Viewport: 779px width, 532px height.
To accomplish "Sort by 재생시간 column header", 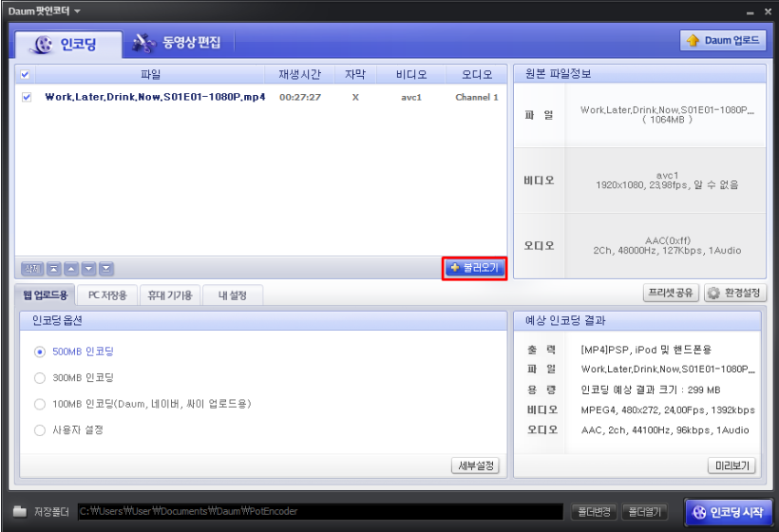I will pos(299,74).
